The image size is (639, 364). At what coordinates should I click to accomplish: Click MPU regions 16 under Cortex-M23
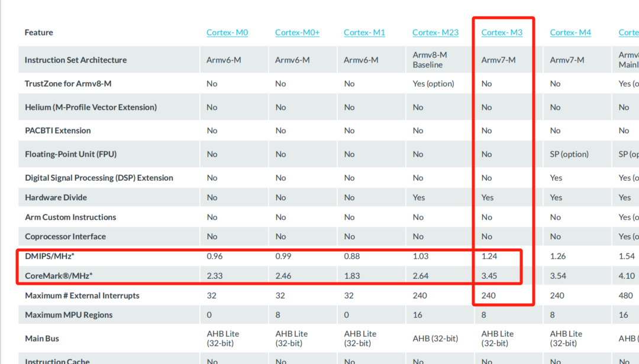tap(417, 315)
